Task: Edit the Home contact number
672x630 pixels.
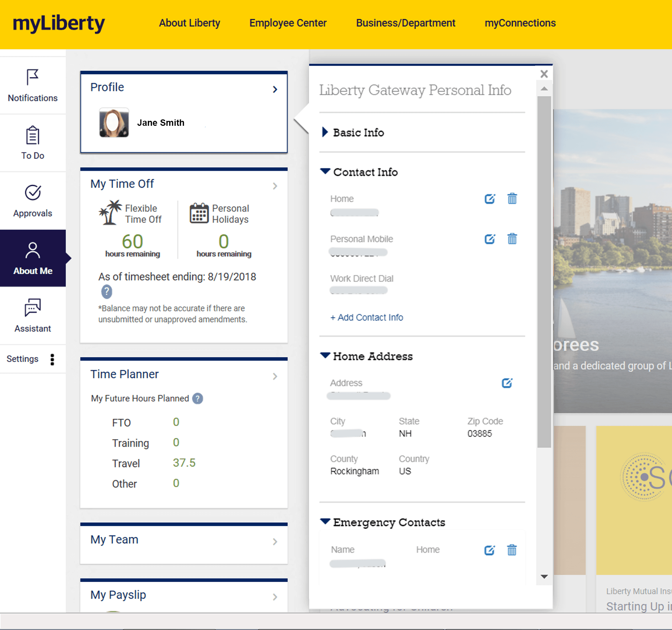Action: point(490,199)
